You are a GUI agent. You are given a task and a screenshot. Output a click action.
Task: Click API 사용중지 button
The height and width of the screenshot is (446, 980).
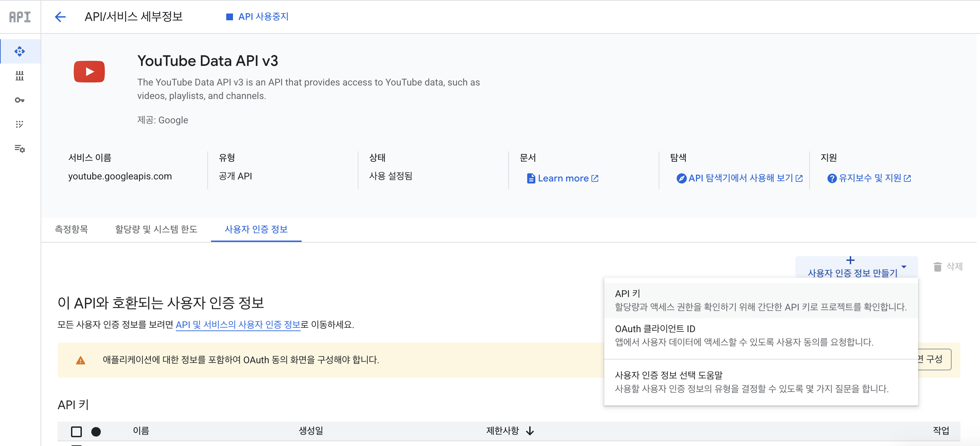(258, 17)
